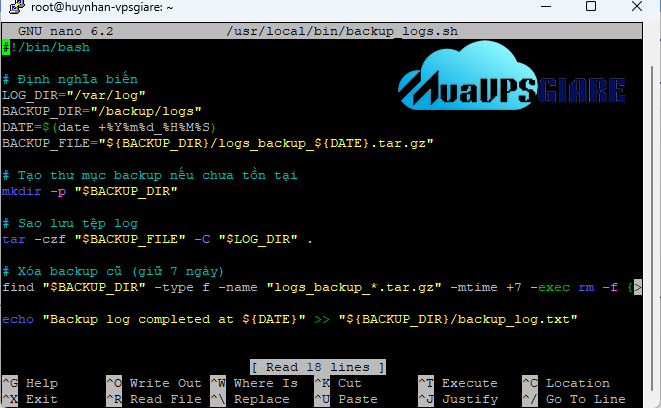
Task: Choose the ^O Write Out shortcut
Action: pos(153,383)
